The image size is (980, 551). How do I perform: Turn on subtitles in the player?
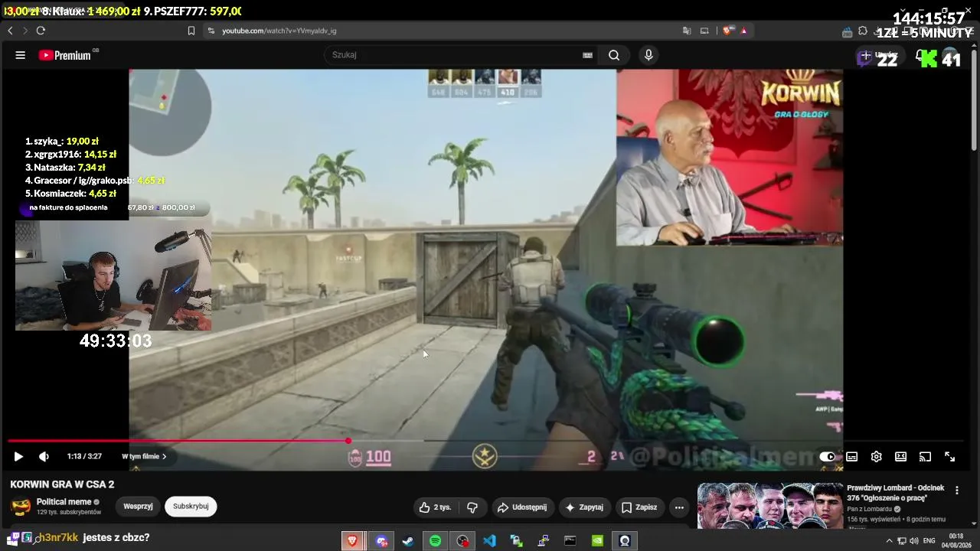(x=852, y=457)
